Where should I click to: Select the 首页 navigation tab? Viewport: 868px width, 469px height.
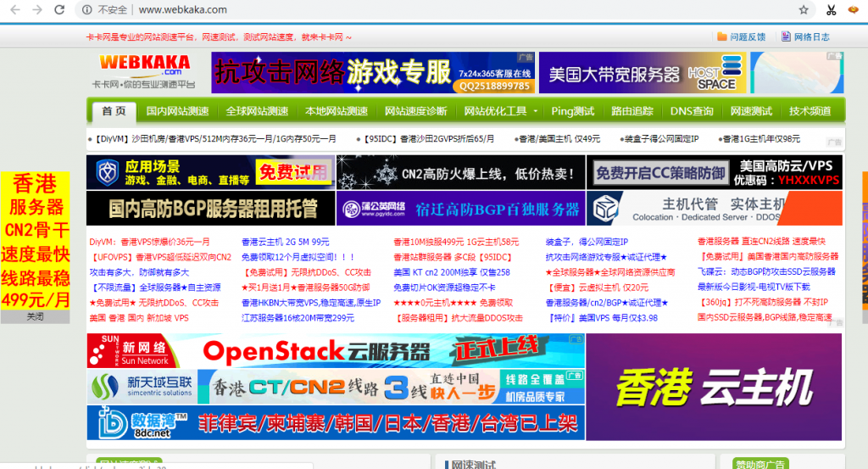[114, 111]
